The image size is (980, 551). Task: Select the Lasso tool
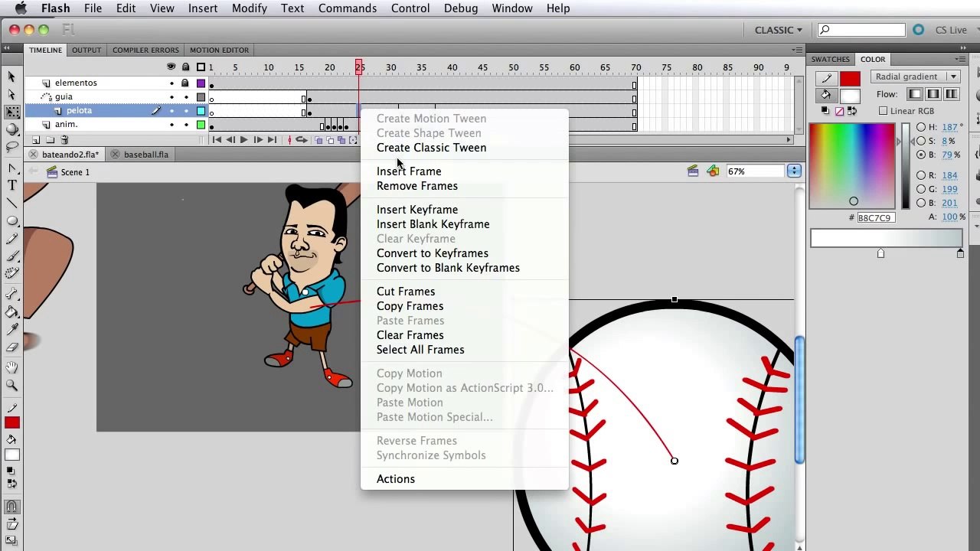pyautogui.click(x=11, y=147)
